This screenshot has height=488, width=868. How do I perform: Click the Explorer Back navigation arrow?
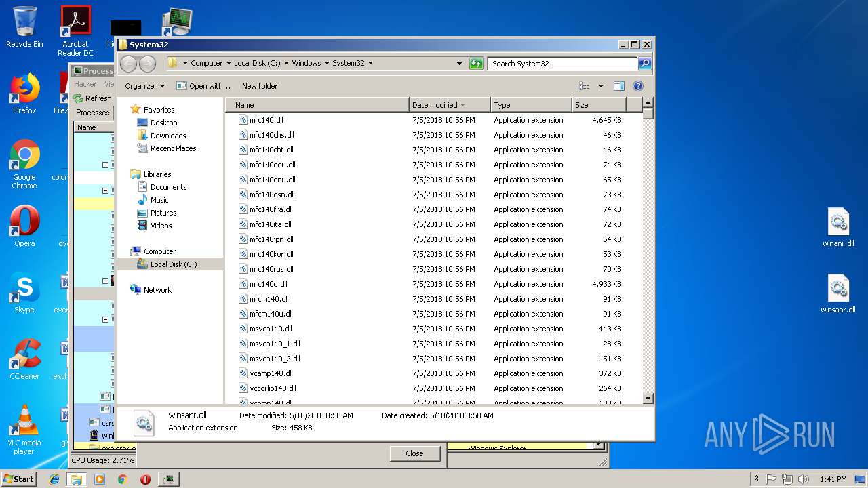click(x=128, y=64)
